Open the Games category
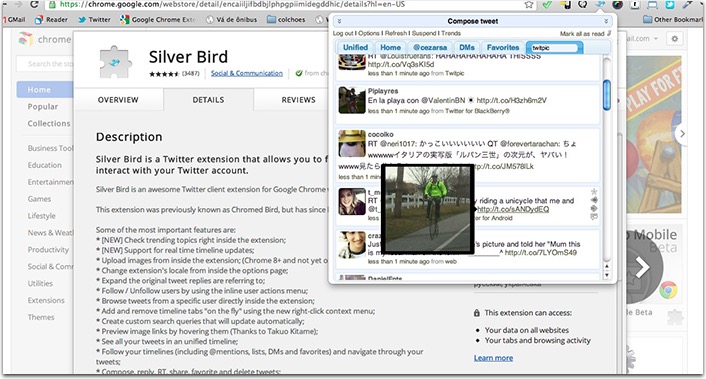Screen dimensions: 706x379 click(x=39, y=199)
